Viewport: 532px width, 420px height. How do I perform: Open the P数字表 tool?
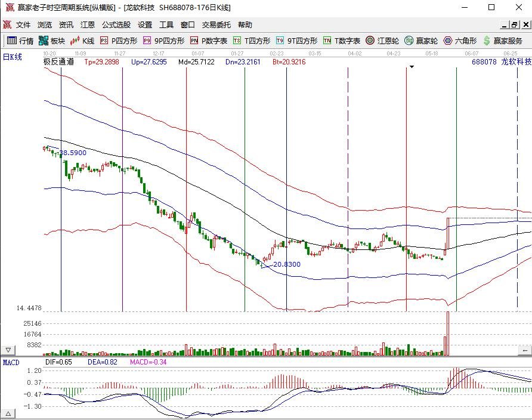coord(209,41)
